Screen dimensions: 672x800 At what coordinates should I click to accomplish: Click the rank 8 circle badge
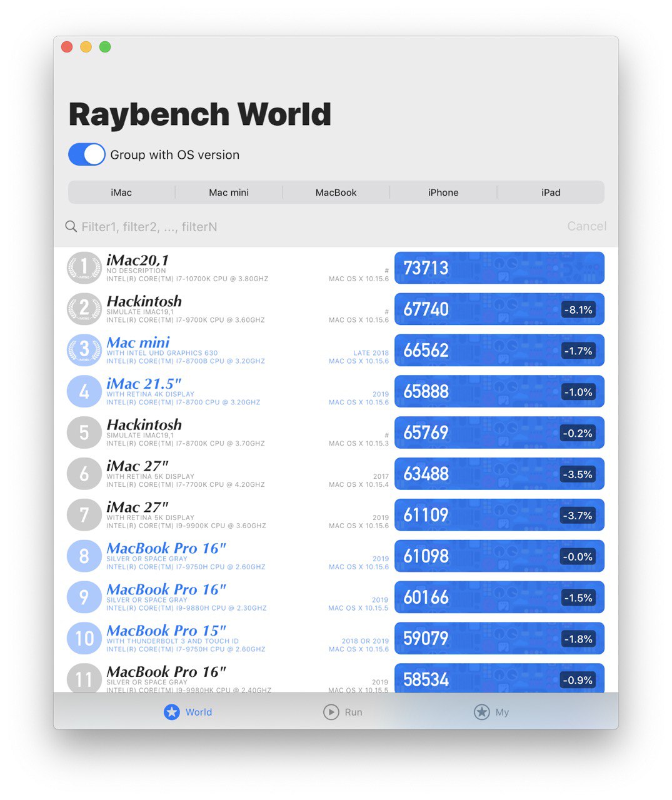(84, 556)
